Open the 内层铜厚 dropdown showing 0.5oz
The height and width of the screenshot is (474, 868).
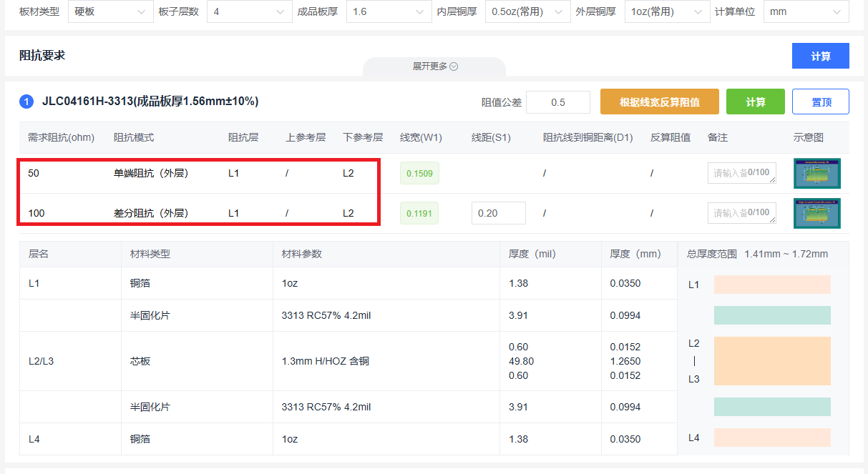(x=527, y=12)
